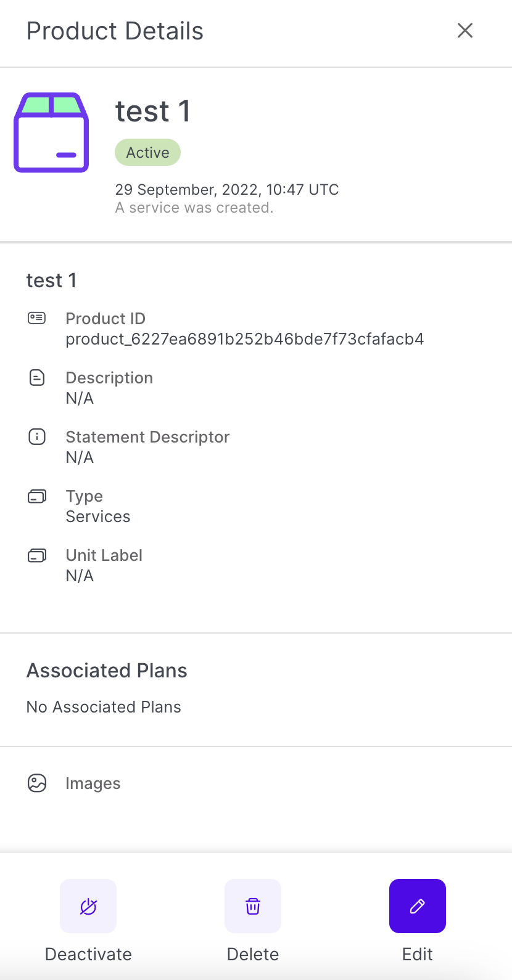This screenshot has height=980, width=512.
Task: Click the purple product box icon
Action: coord(51,133)
